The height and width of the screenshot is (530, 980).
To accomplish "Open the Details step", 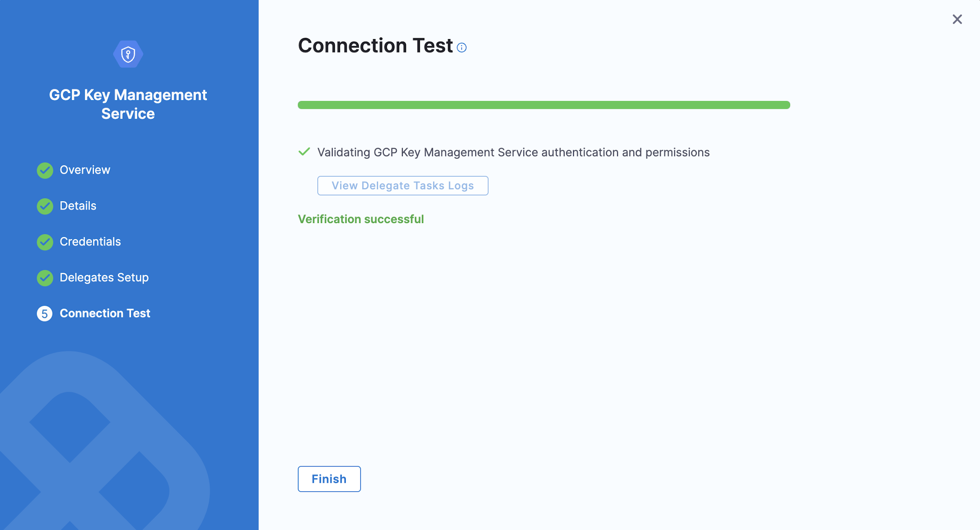I will tap(78, 206).
